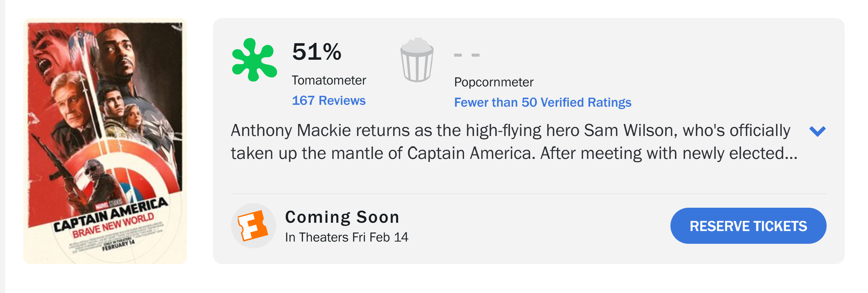This screenshot has width=868, height=293.
Task: Click the green splat Tomatometer icon
Action: [255, 60]
